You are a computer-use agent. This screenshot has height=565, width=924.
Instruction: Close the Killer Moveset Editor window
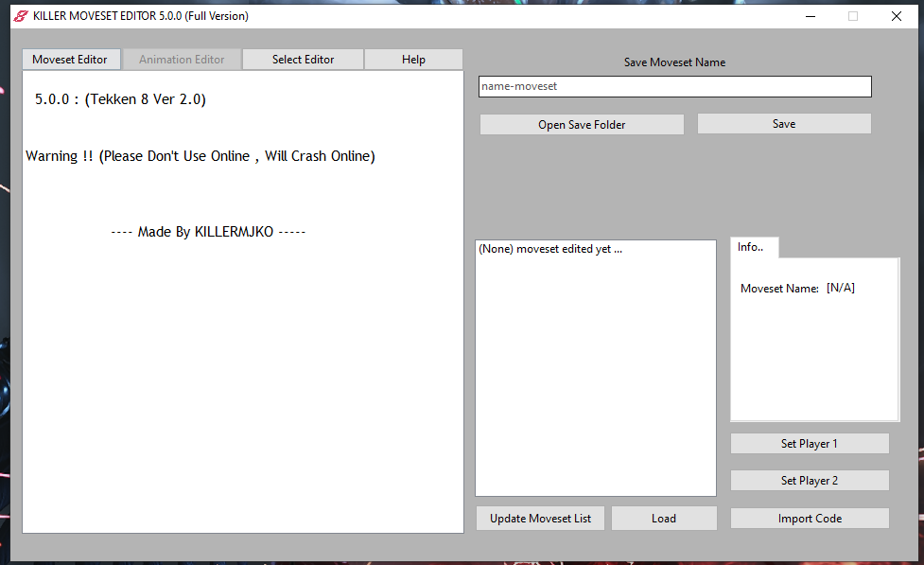pos(897,16)
